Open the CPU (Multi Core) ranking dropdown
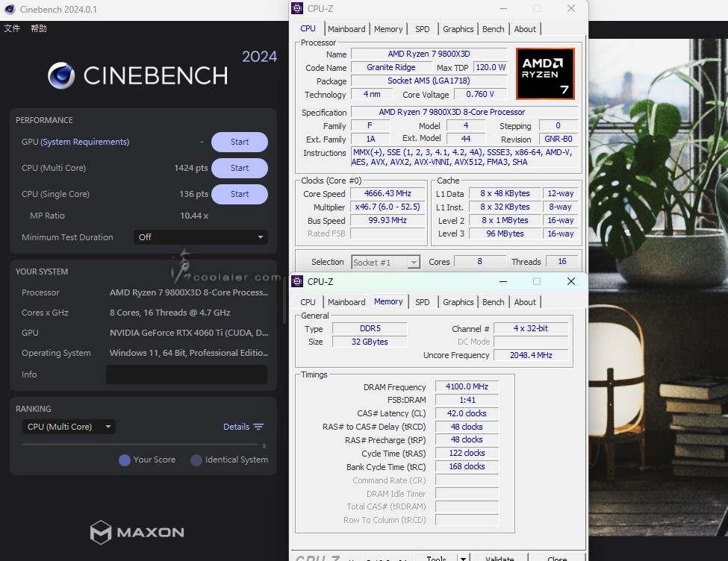 point(69,427)
